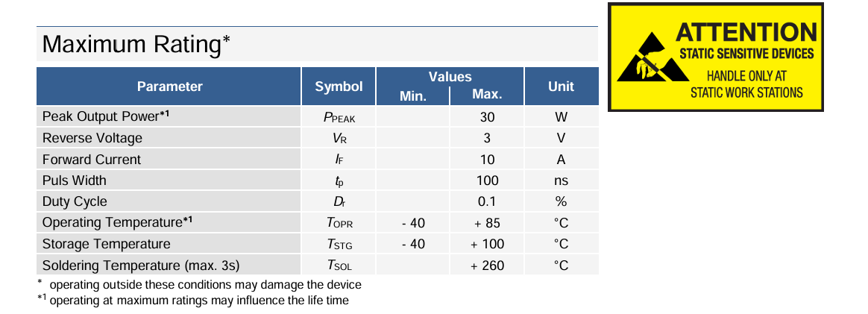
Task: Click Soldering Temperature (max. 3s) label
Action: click(141, 266)
